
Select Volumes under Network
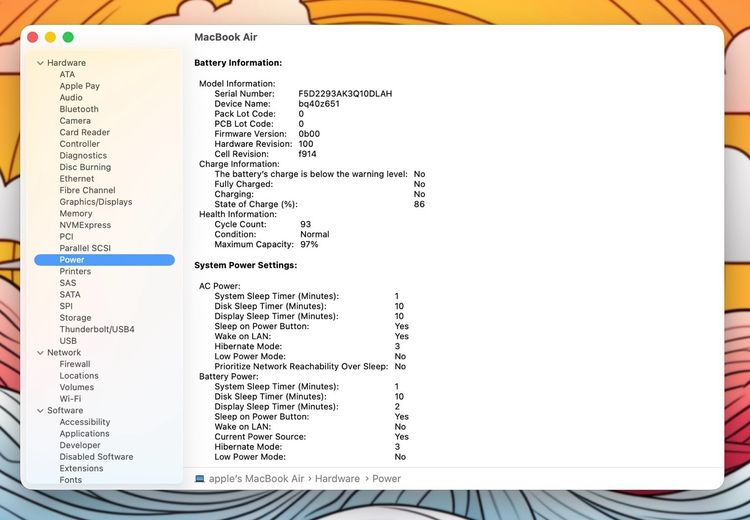click(77, 387)
